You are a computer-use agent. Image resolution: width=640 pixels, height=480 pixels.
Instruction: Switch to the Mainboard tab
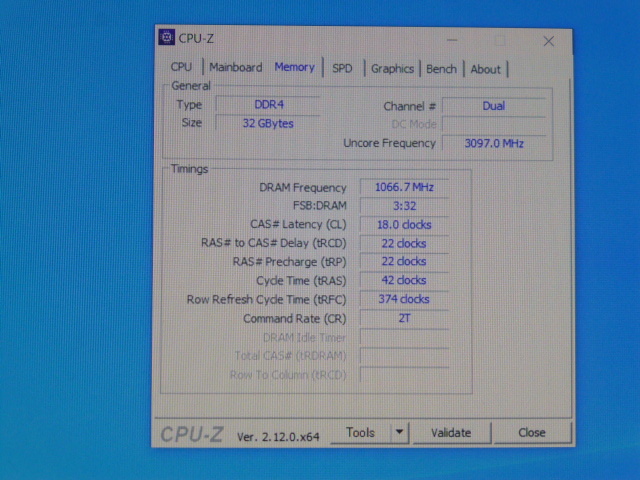click(236, 67)
